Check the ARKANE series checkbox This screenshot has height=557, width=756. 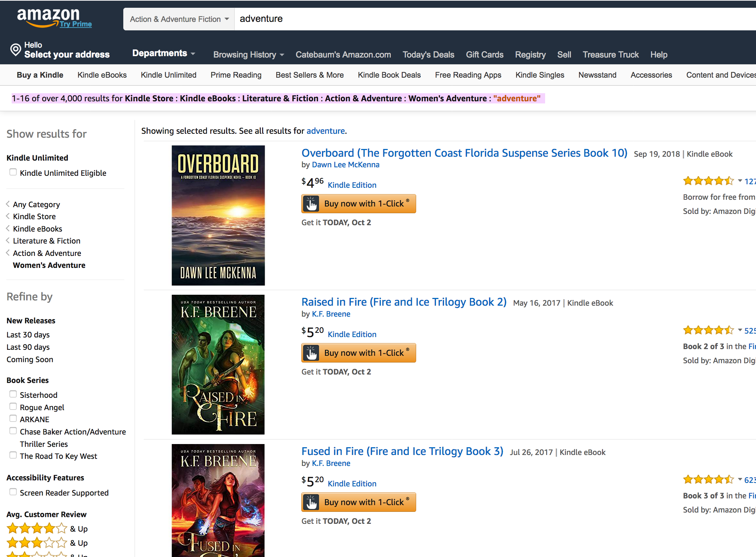coord(13,418)
